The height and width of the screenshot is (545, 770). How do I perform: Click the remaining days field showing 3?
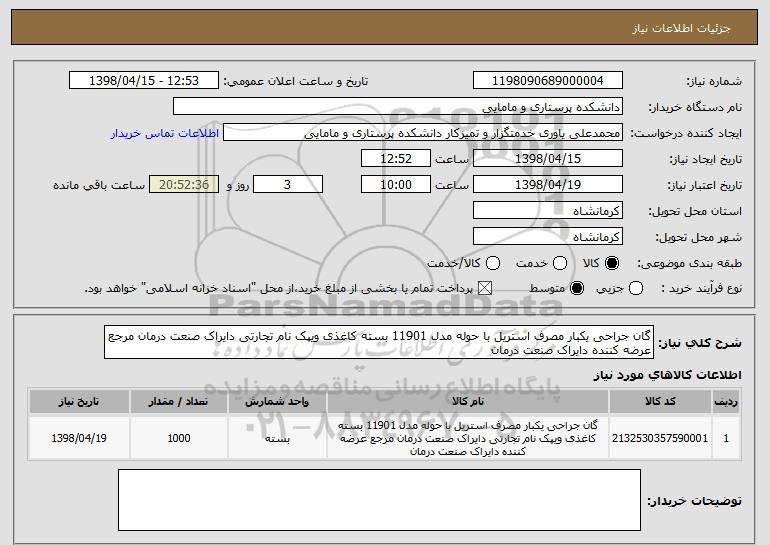click(x=288, y=185)
